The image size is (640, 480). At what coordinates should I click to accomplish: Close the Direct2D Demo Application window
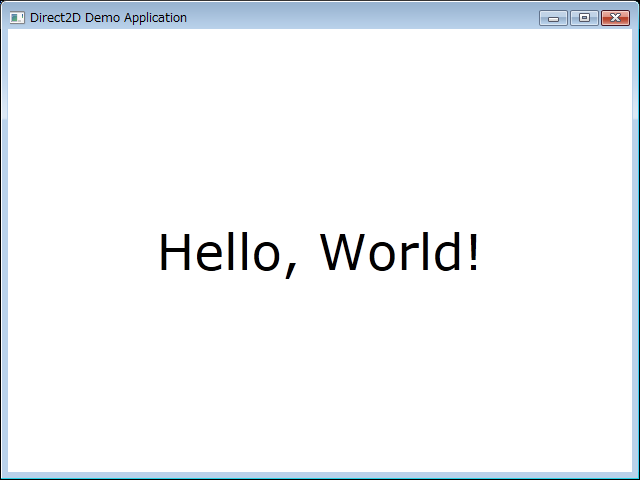click(x=615, y=17)
